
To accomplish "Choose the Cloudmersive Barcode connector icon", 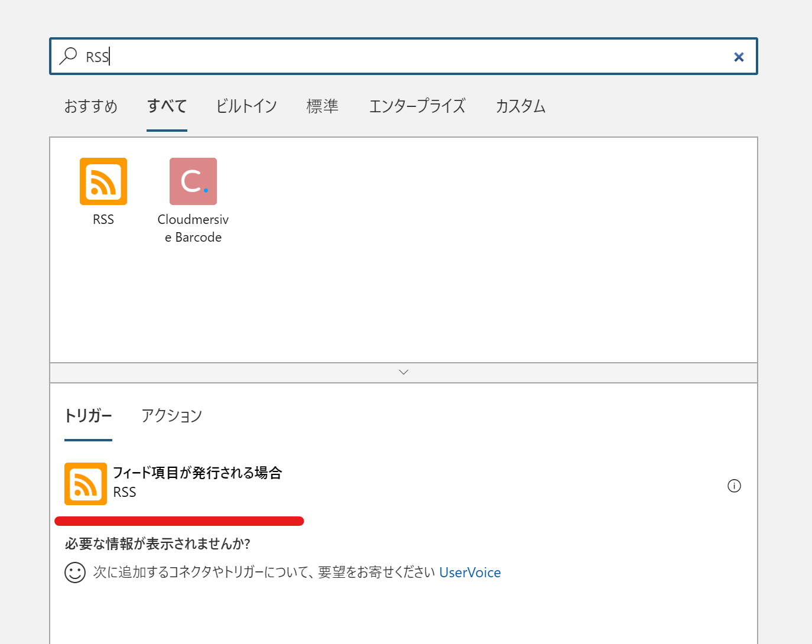I will click(193, 181).
